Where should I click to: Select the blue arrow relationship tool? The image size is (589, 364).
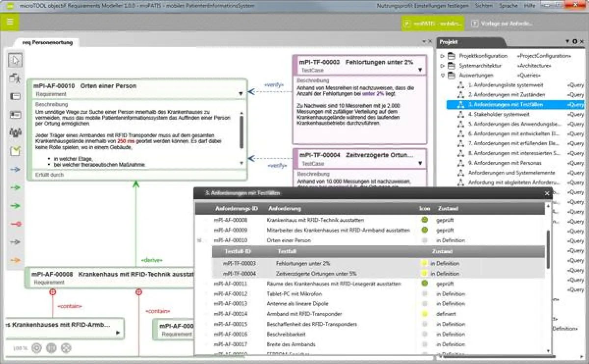15,169
